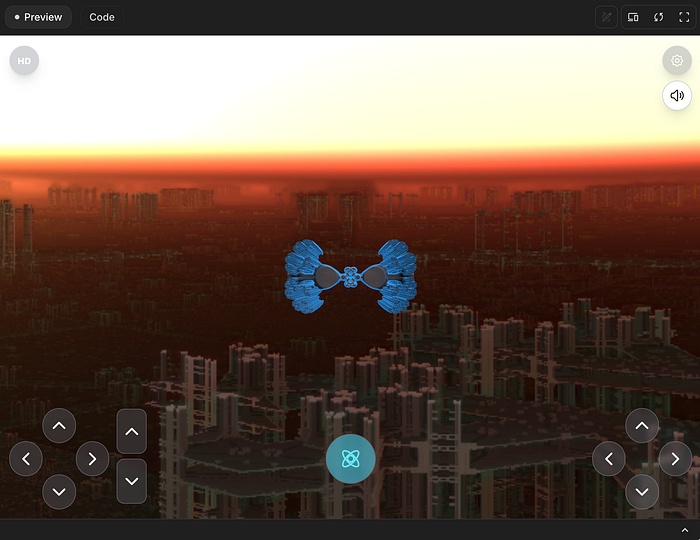
Task: Toggle the HD quality button
Action: point(24,60)
